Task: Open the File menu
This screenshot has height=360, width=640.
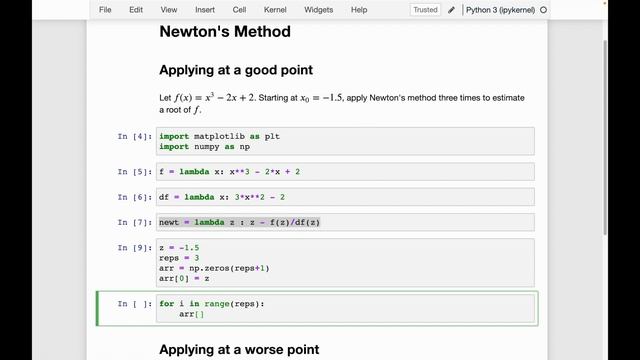Action: pyautogui.click(x=105, y=10)
